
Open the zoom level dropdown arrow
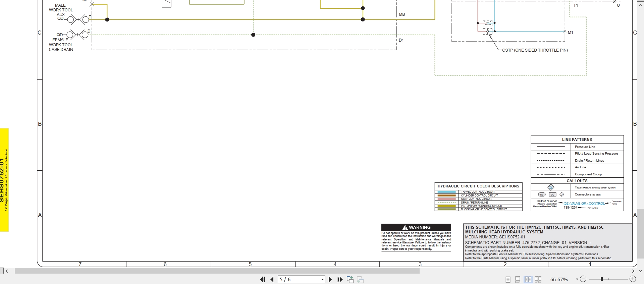point(577,279)
